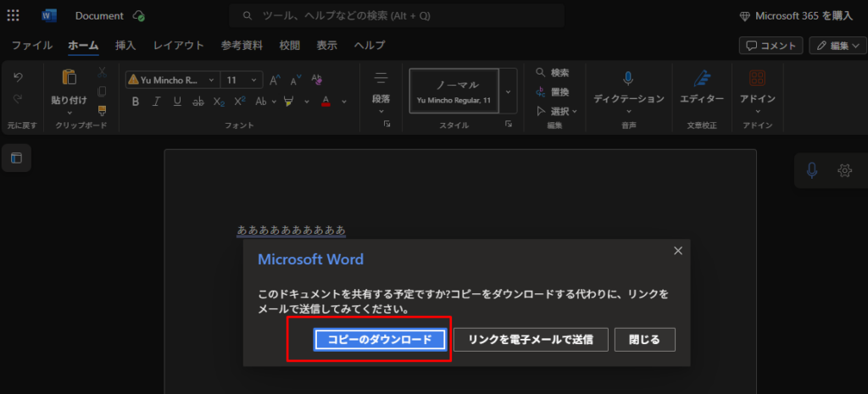The image size is (868, 394).
Task: Select the ノーマル style
Action: pos(454,91)
